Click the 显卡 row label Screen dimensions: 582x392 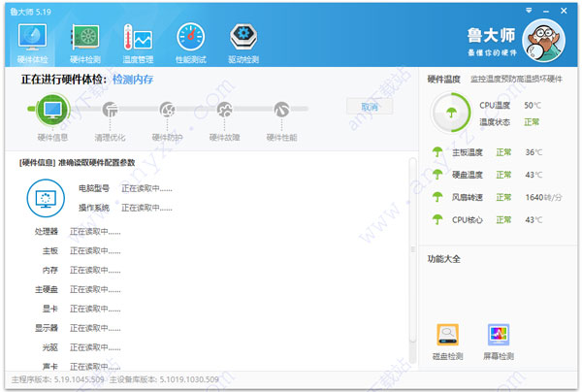[50, 309]
